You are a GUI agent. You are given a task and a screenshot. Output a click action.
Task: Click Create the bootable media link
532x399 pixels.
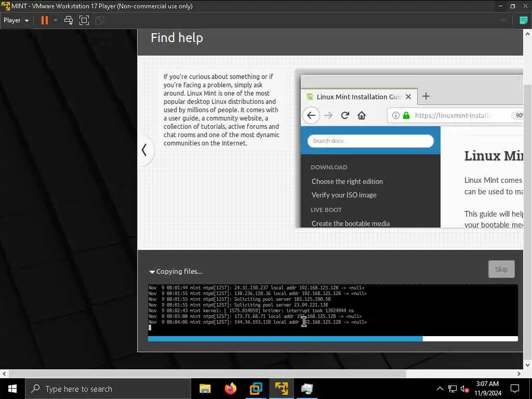[351, 223]
